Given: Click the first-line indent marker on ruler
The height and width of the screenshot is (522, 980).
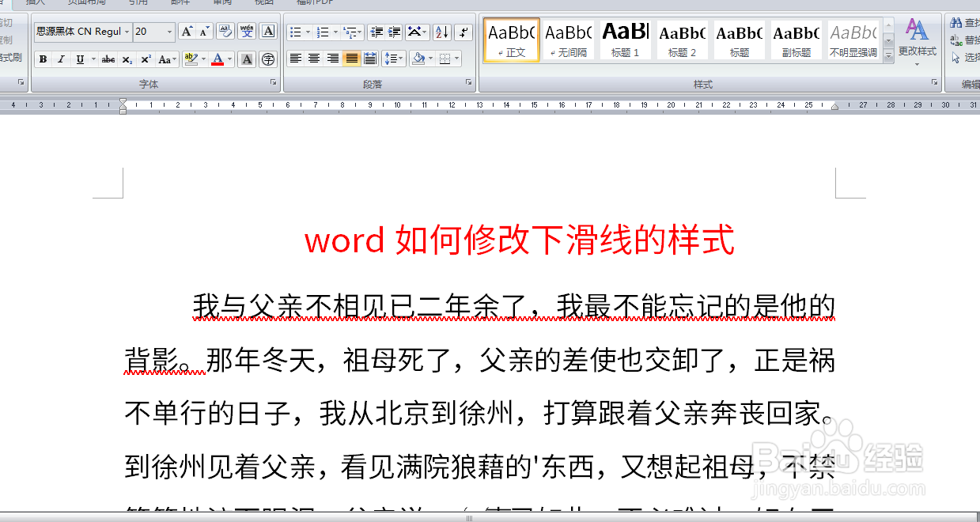Looking at the screenshot, I should click(123, 102).
